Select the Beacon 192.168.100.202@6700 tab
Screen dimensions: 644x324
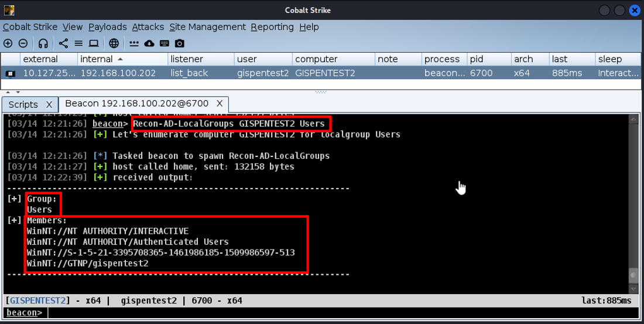point(137,104)
